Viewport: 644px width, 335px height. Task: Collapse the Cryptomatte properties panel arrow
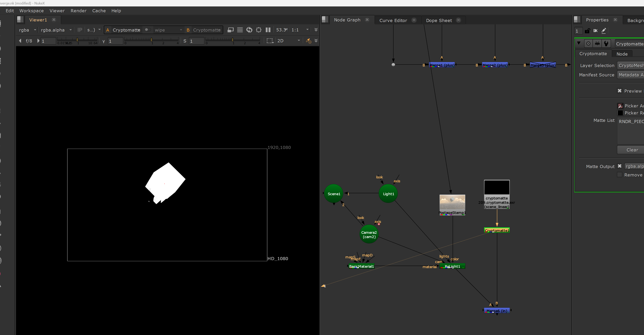pos(579,43)
